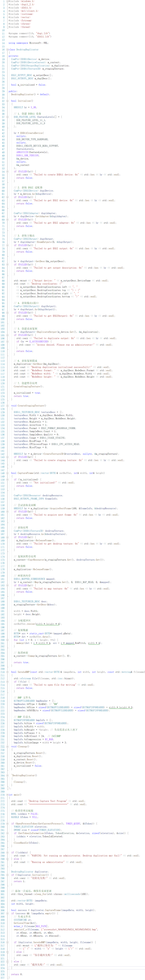
Task: Click the #include <chrono> line
Action: pos(19,24)
